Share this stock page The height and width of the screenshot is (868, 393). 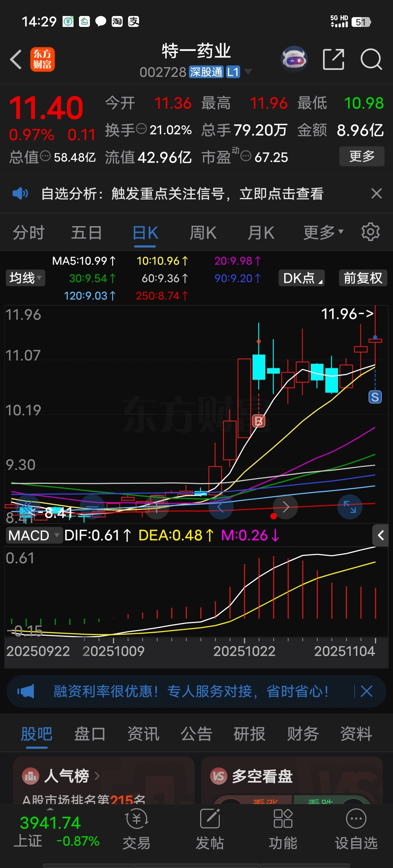333,59
